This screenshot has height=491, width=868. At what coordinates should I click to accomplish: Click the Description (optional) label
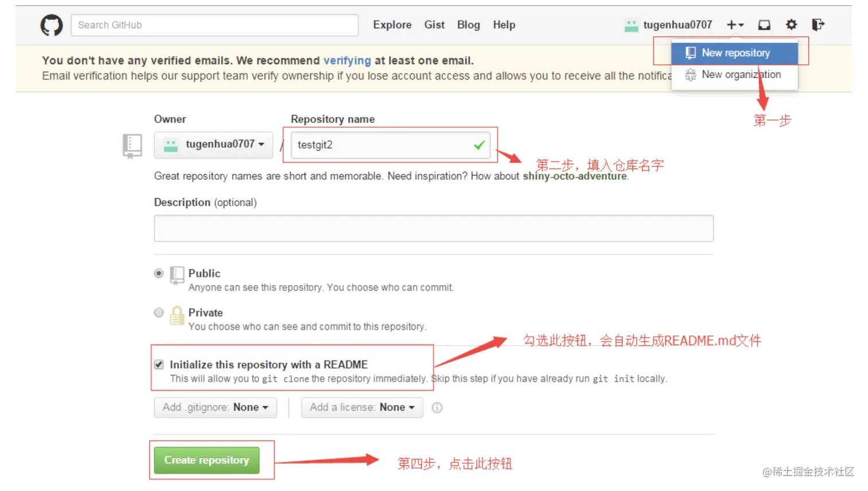[x=206, y=202]
